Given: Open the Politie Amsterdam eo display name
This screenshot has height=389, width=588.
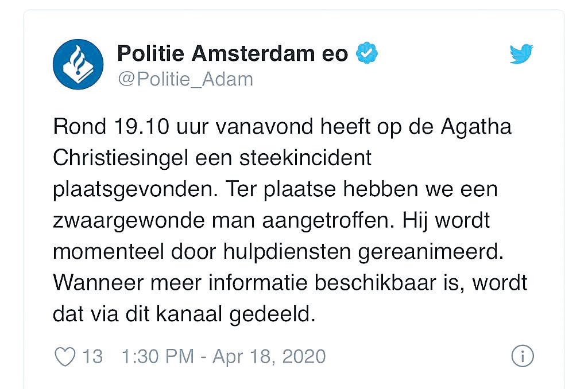Looking at the screenshot, I should (233, 53).
